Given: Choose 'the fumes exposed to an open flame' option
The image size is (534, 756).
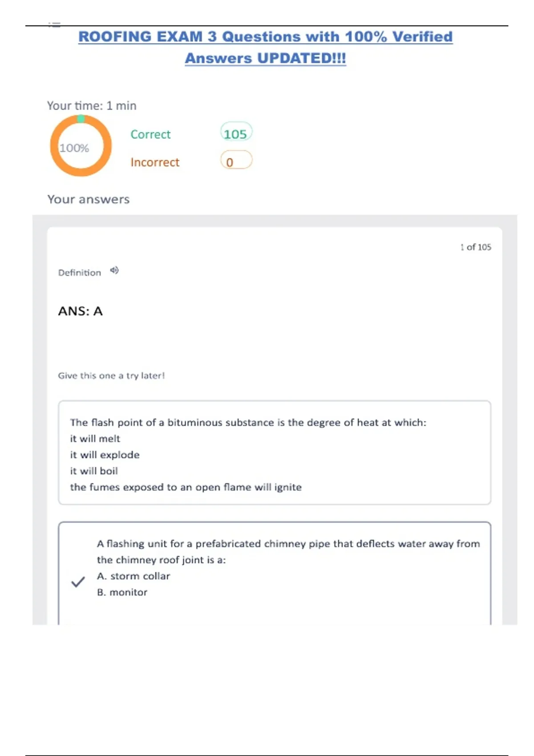Looking at the screenshot, I should tap(186, 487).
